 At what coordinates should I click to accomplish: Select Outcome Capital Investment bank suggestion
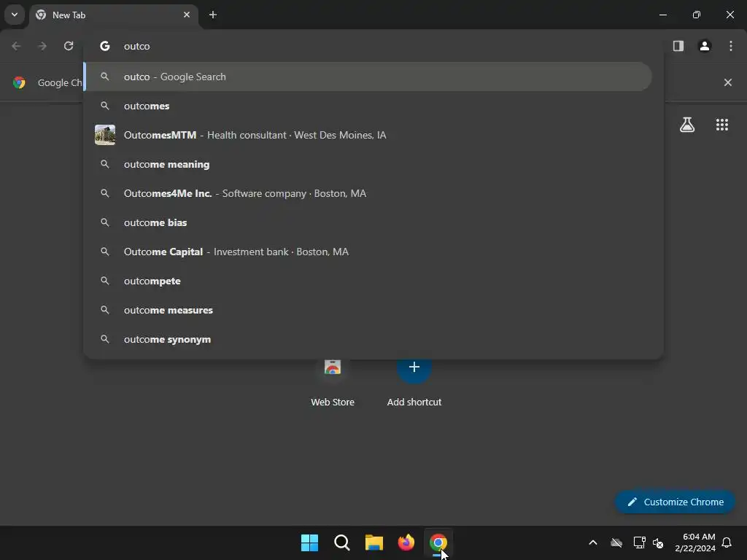pyautogui.click(x=368, y=252)
